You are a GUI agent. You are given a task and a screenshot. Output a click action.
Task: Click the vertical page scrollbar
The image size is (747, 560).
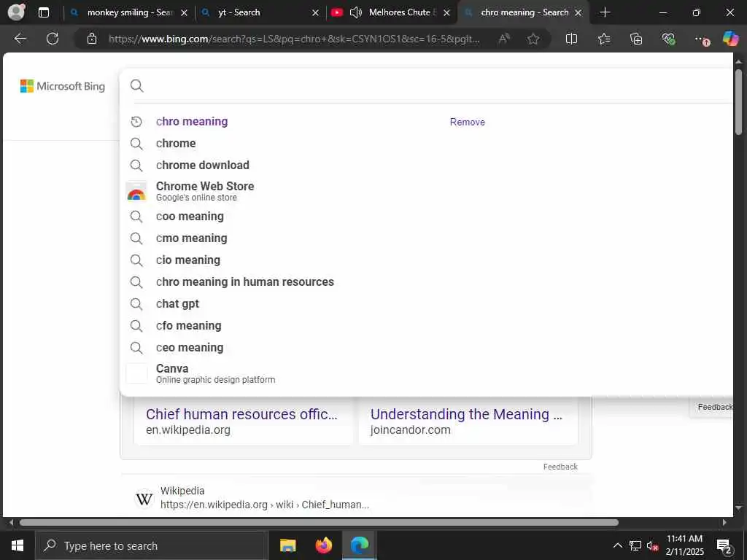pyautogui.click(x=738, y=102)
